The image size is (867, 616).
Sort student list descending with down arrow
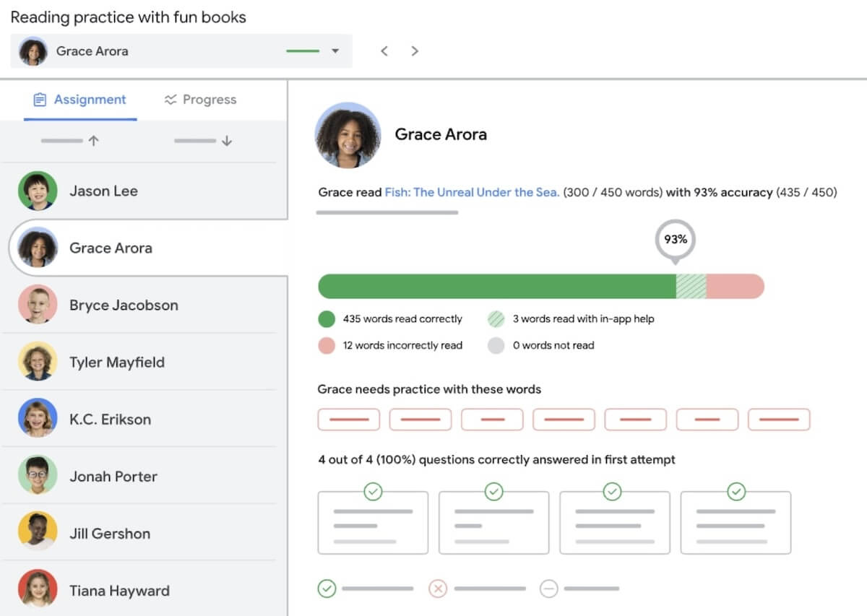[x=227, y=142]
